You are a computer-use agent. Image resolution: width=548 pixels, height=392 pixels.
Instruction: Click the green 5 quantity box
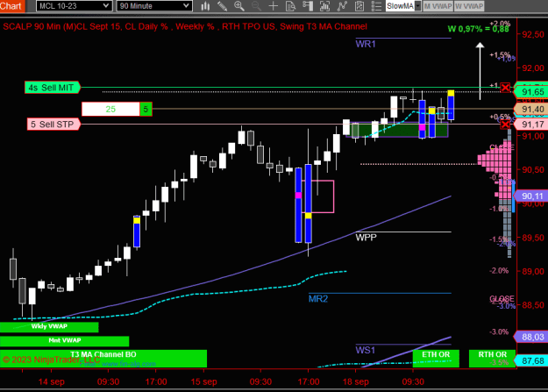[146, 109]
